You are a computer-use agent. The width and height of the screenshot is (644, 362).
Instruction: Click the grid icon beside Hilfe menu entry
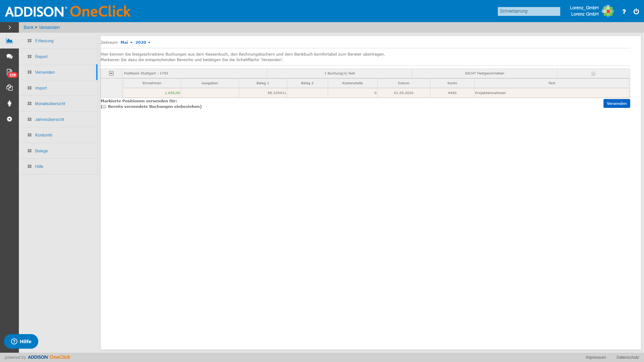pyautogui.click(x=29, y=166)
